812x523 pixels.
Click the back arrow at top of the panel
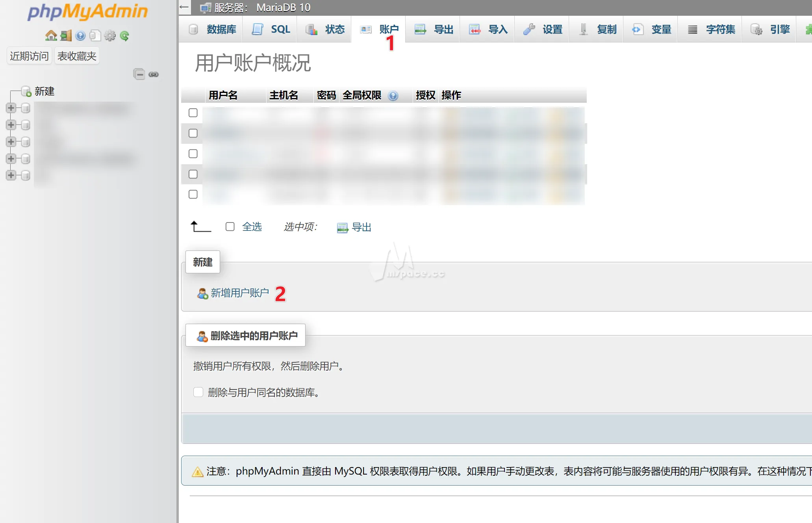click(184, 7)
